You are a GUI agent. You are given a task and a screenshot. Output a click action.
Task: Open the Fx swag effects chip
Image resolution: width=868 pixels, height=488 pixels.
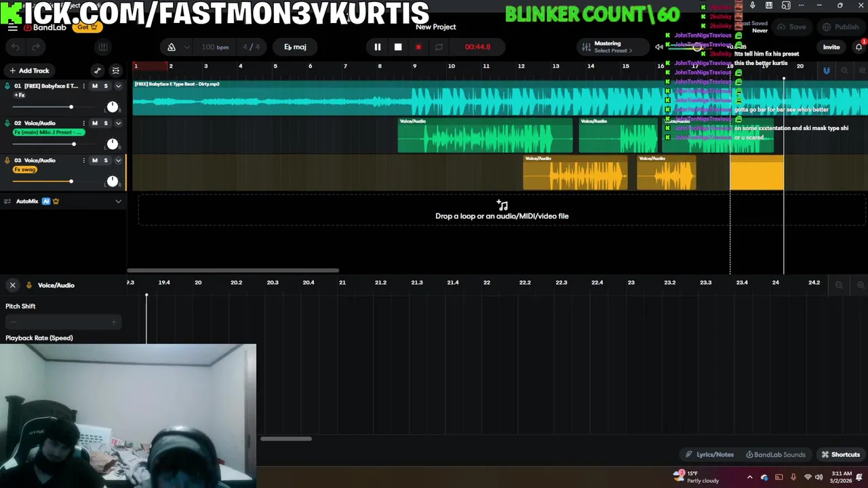point(25,169)
